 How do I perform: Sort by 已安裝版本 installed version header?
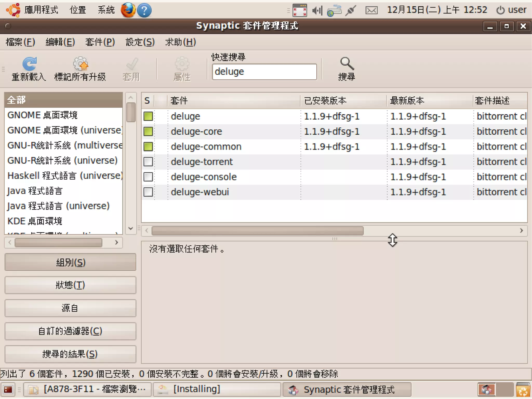click(x=343, y=100)
